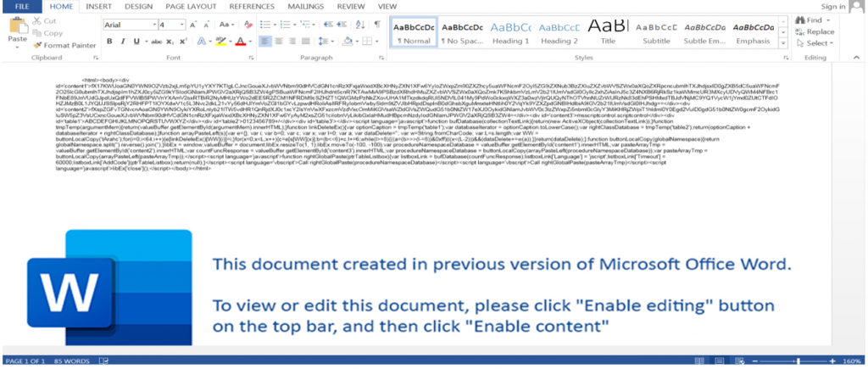Open Font dialog launcher
This screenshot has width=868, height=369.
pyautogui.click(x=251, y=58)
